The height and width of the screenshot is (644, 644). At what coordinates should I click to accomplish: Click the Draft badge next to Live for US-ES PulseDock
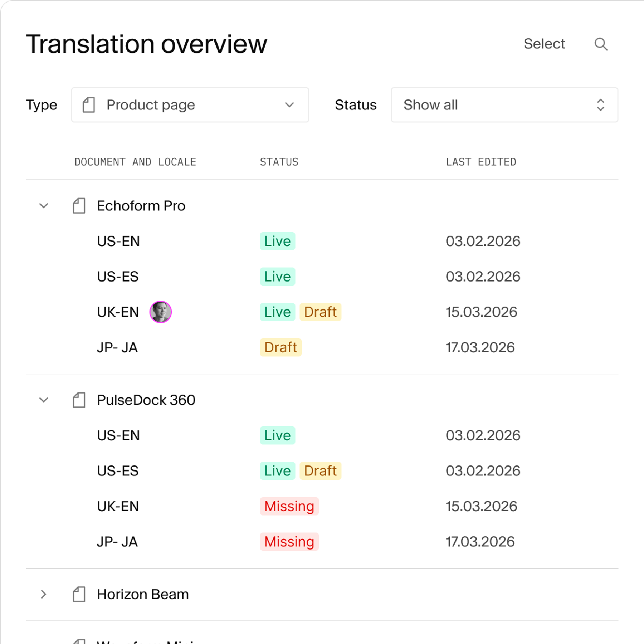[320, 470]
